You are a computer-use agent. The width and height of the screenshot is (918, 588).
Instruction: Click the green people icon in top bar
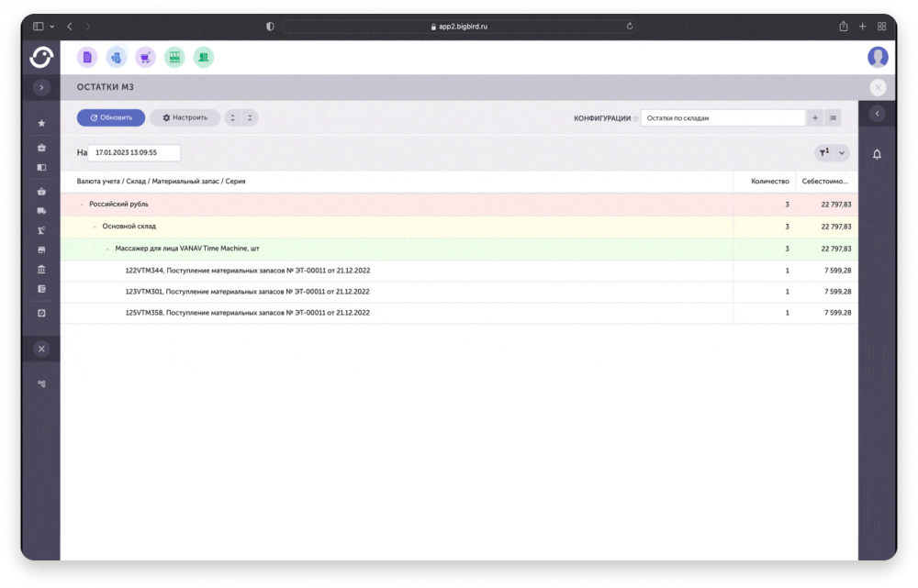204,58
